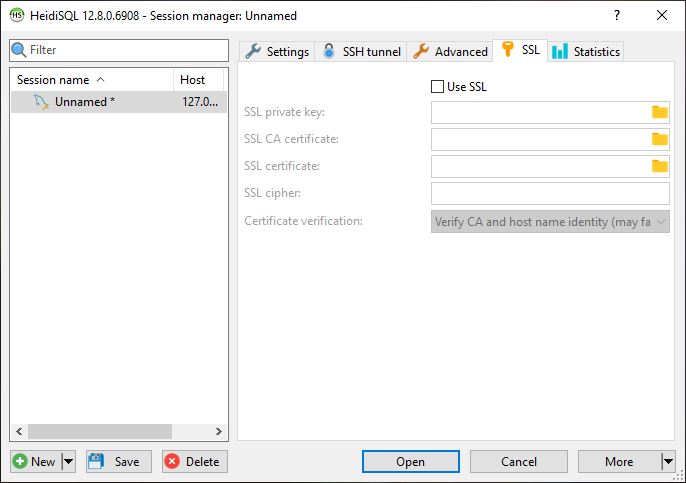Browse folder for SSL CA certificate
Image resolution: width=686 pixels, height=483 pixels.
tap(660, 139)
